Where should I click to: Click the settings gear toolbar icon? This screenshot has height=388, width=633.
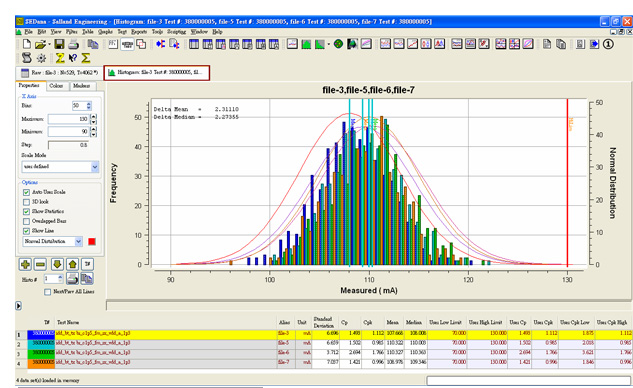[41, 58]
